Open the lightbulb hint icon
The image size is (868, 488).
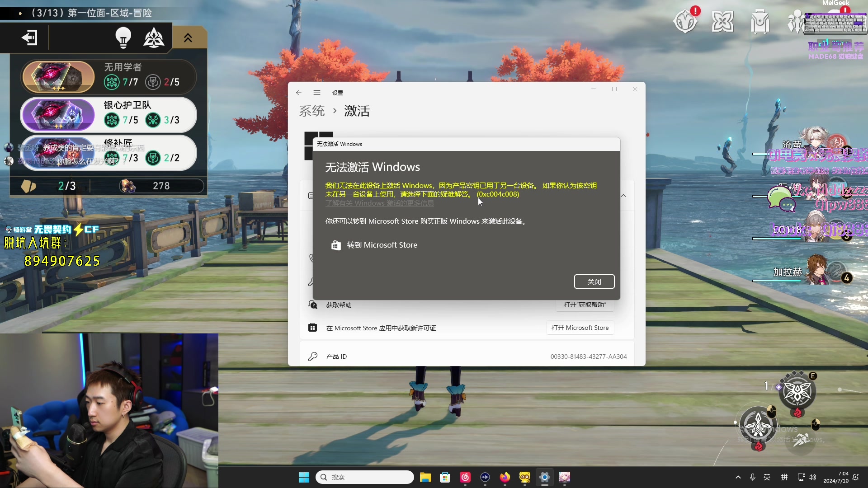tap(123, 37)
